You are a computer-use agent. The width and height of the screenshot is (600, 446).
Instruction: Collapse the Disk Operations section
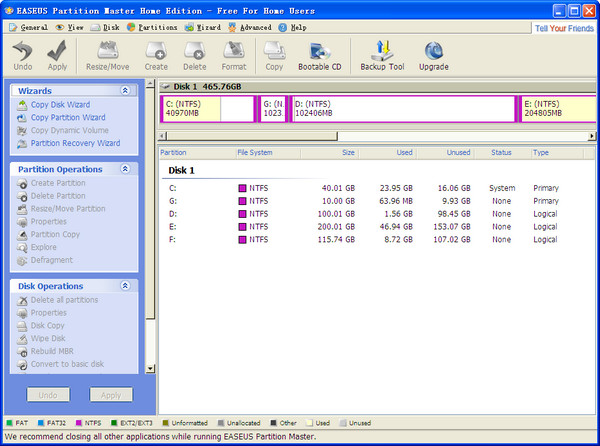point(124,286)
